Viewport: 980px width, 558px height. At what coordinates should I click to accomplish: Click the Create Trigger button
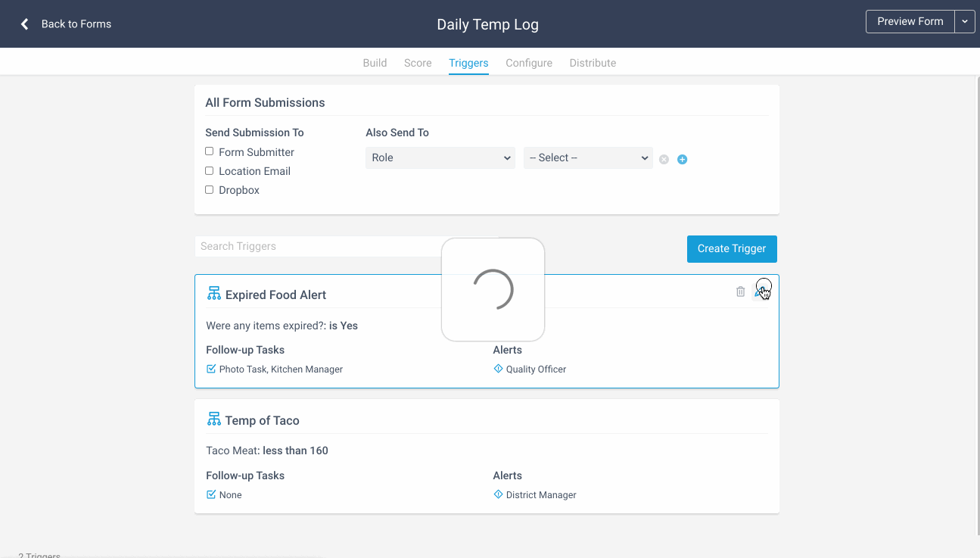point(732,248)
